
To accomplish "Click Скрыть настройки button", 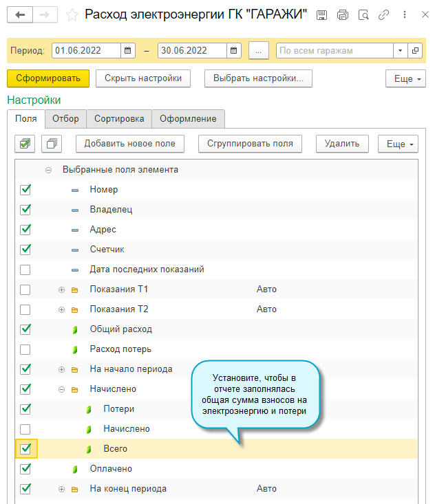I will coord(143,78).
